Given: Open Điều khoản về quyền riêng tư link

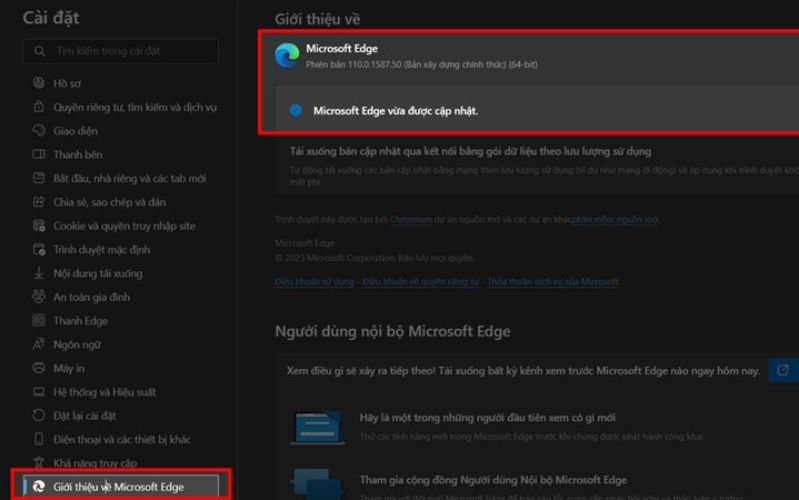Looking at the screenshot, I should [421, 282].
